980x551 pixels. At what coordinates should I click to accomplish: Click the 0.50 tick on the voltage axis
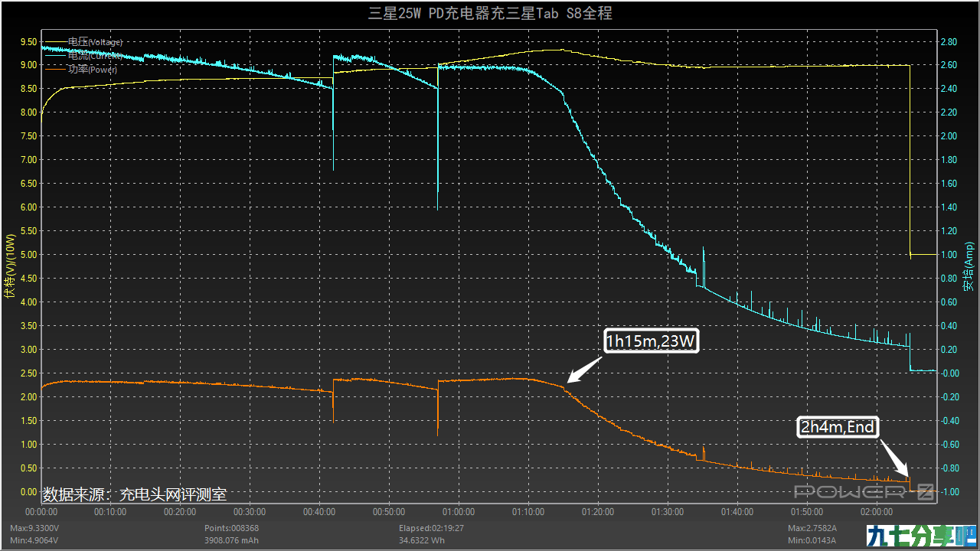pos(28,468)
